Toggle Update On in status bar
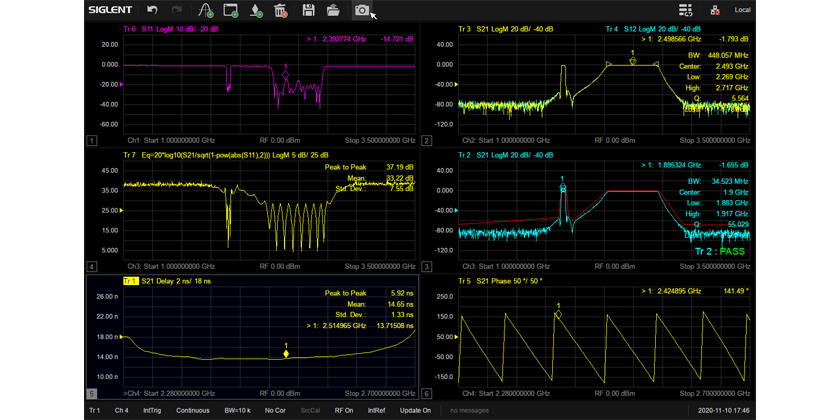840x420 pixels. pos(414,410)
